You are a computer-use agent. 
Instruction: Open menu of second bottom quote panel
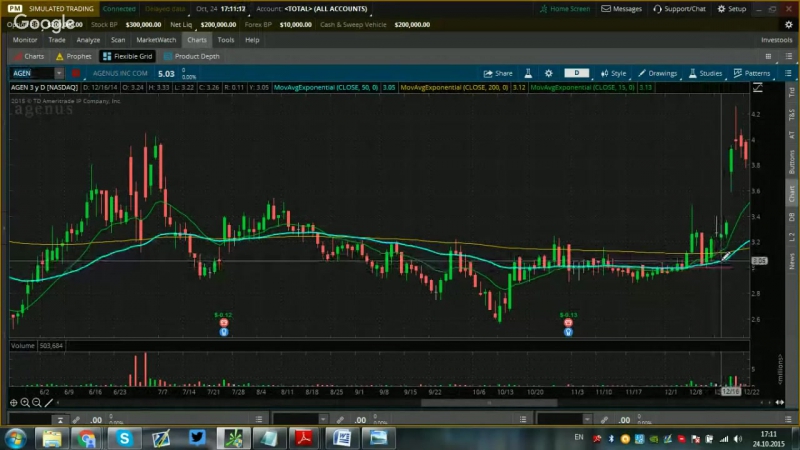[x=523, y=419]
